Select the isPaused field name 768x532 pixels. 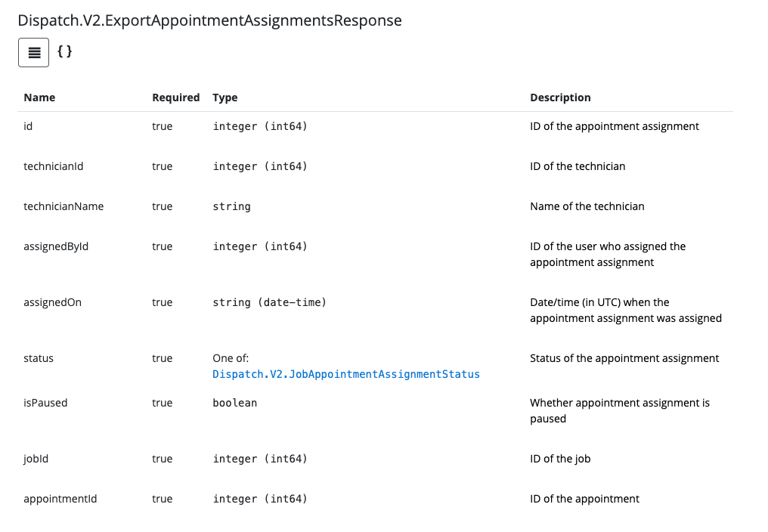45,404
